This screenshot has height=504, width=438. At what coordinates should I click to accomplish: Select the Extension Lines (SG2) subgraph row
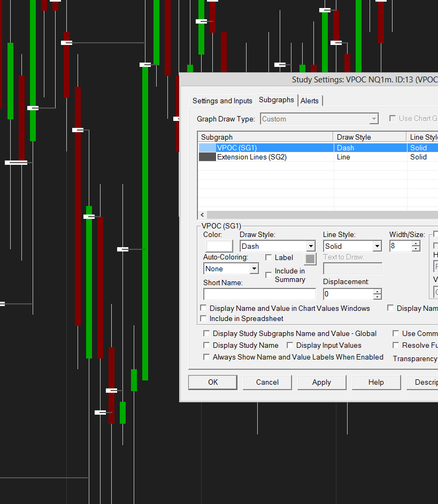[x=251, y=157]
